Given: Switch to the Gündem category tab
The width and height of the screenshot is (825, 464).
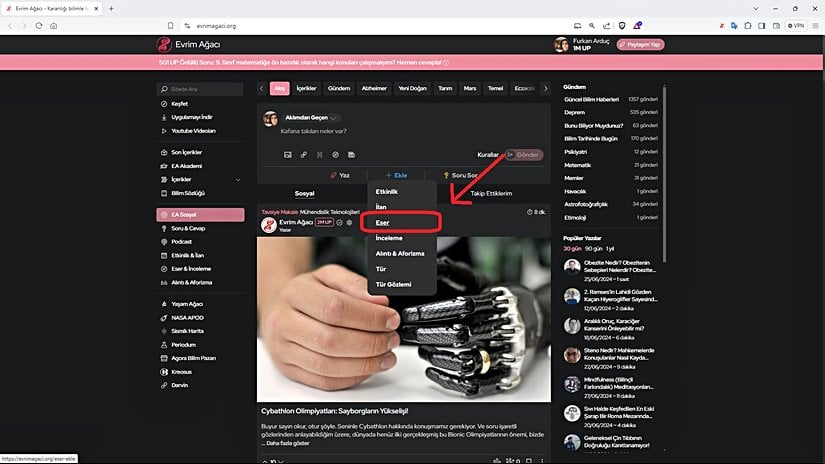Looking at the screenshot, I should click(339, 88).
